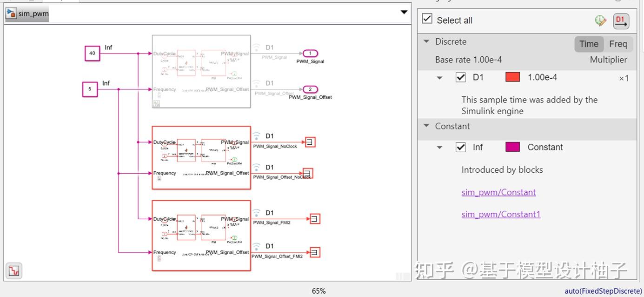This screenshot has height=297, width=644.
Task: Collapse the Constant section
Action: click(427, 126)
